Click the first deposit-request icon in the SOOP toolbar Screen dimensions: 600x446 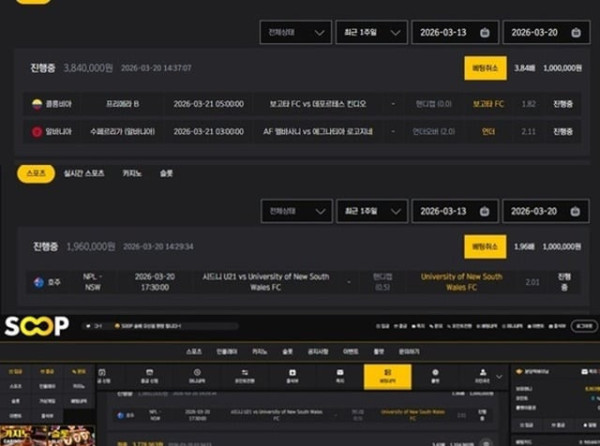click(102, 373)
